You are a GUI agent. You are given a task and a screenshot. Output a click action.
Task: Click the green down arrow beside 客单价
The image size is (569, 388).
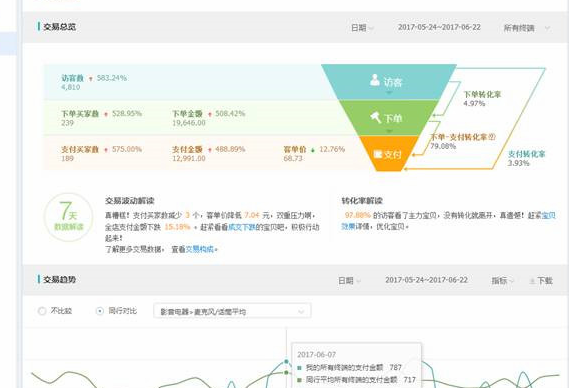[x=313, y=150]
